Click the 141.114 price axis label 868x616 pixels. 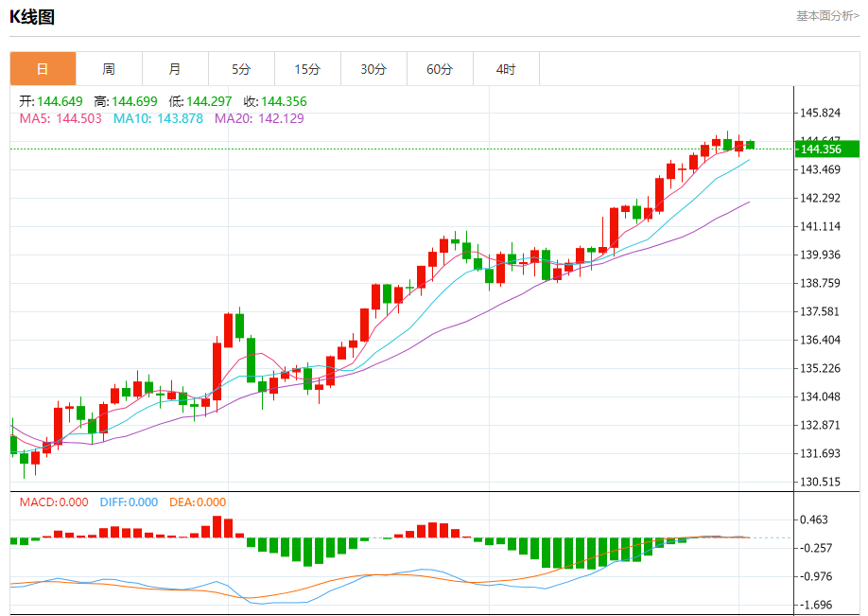coord(821,226)
